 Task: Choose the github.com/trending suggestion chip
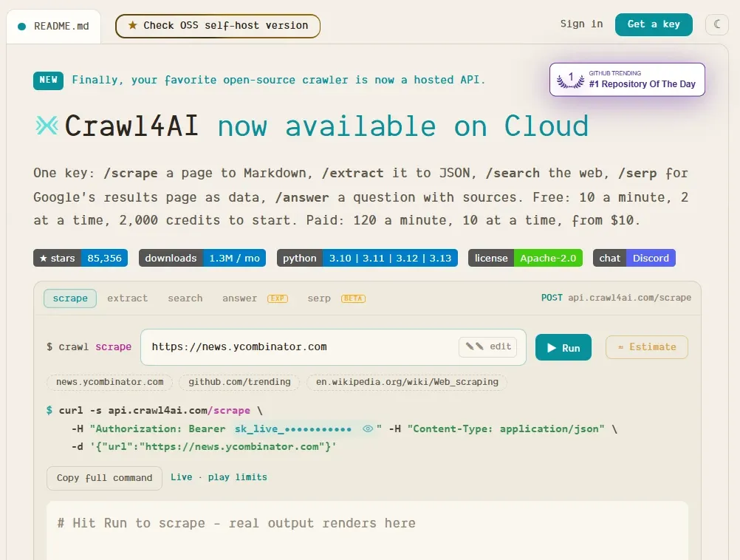[x=239, y=382]
